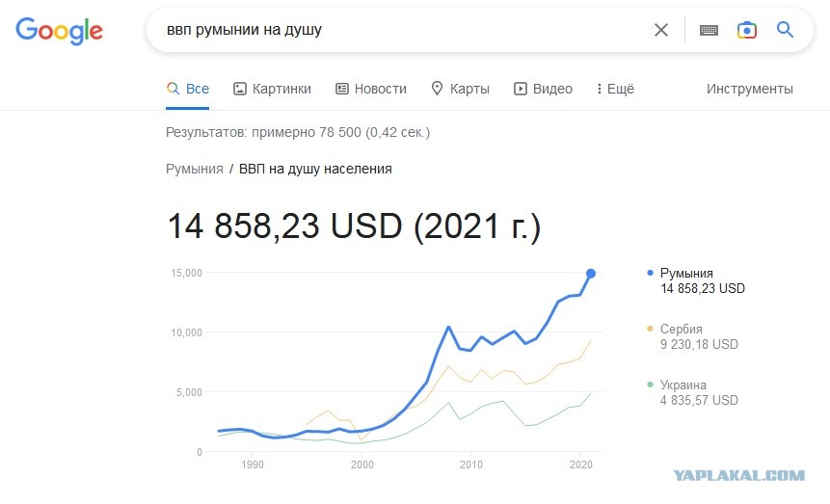Click the Румыния breadcrumb link

click(x=195, y=169)
